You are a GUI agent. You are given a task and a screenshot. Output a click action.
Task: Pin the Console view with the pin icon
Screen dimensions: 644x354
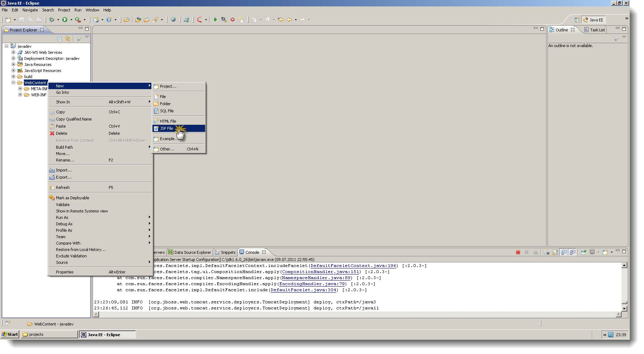(x=583, y=252)
